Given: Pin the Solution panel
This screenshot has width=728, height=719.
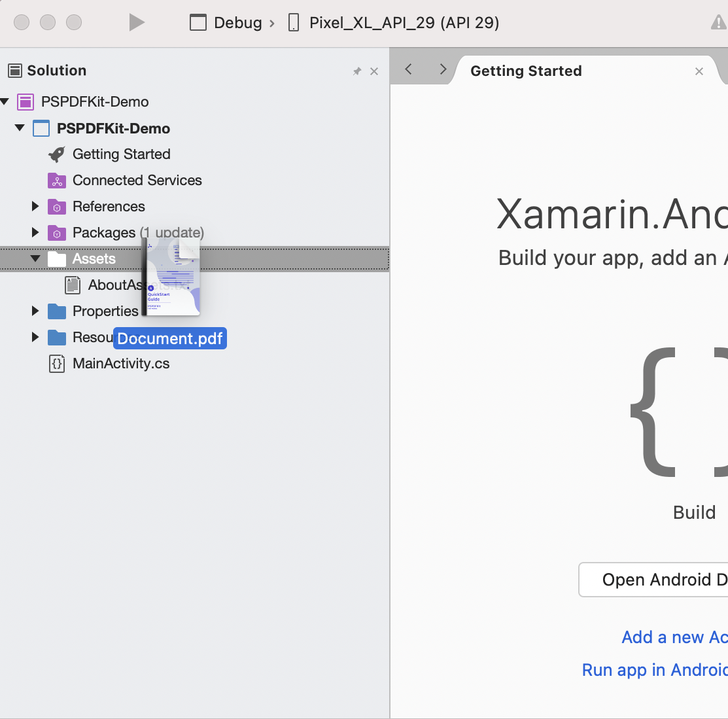Looking at the screenshot, I should coord(356,71).
